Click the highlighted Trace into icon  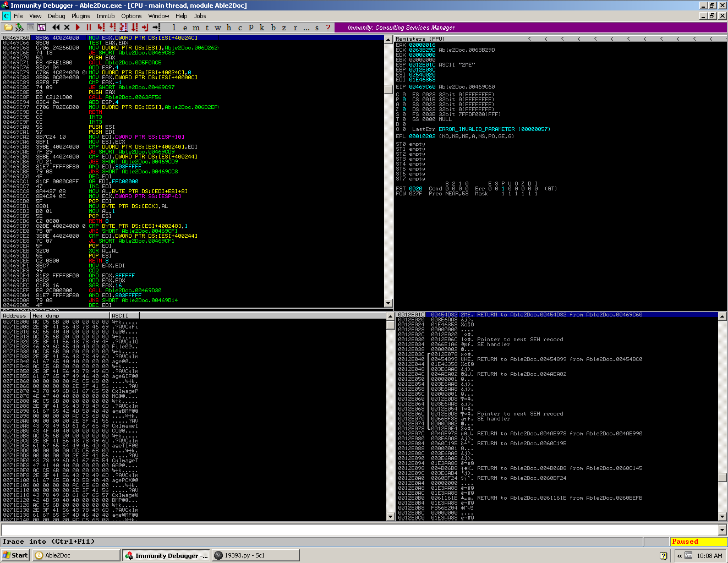tap(124, 27)
